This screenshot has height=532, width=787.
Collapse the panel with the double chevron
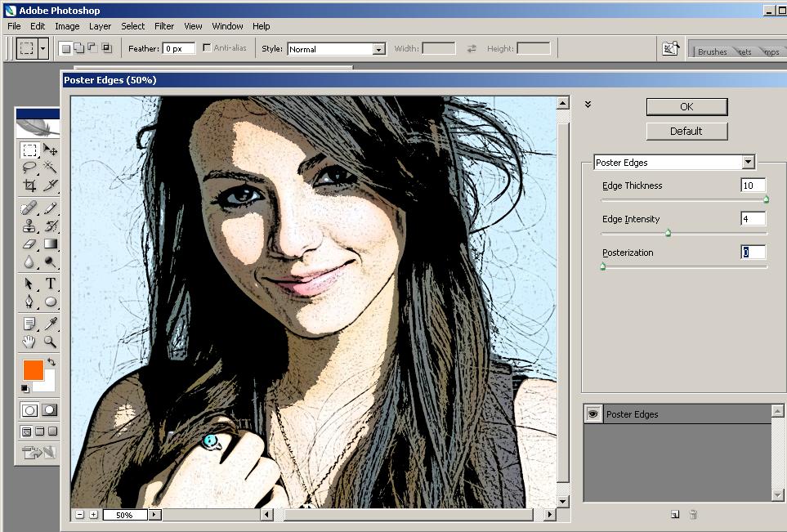point(587,105)
